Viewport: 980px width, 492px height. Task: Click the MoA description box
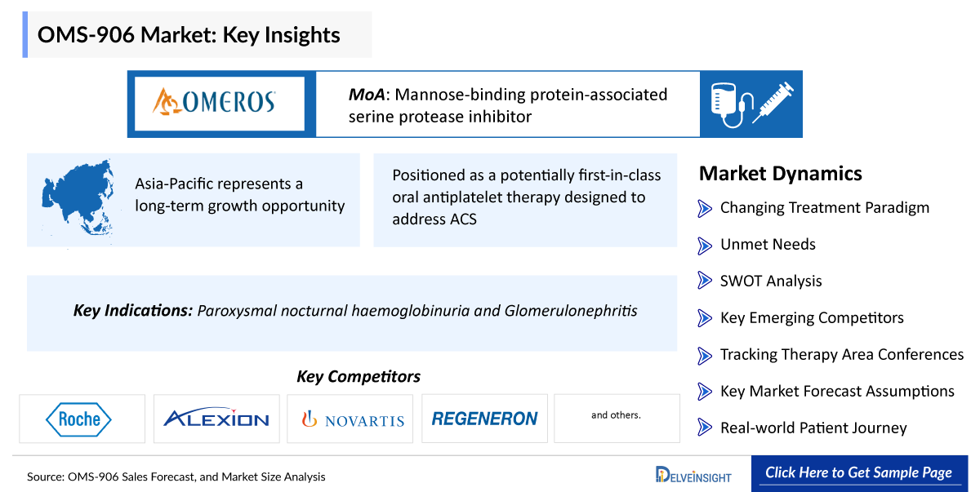507,104
